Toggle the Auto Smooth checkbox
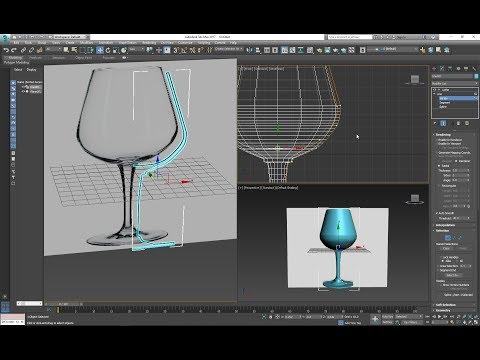The height and width of the screenshot is (360, 480). tap(437, 213)
